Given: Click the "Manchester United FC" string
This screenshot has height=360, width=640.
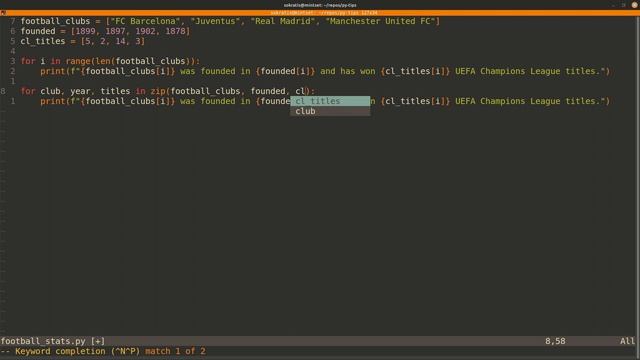Looking at the screenshot, I should coord(380,21).
